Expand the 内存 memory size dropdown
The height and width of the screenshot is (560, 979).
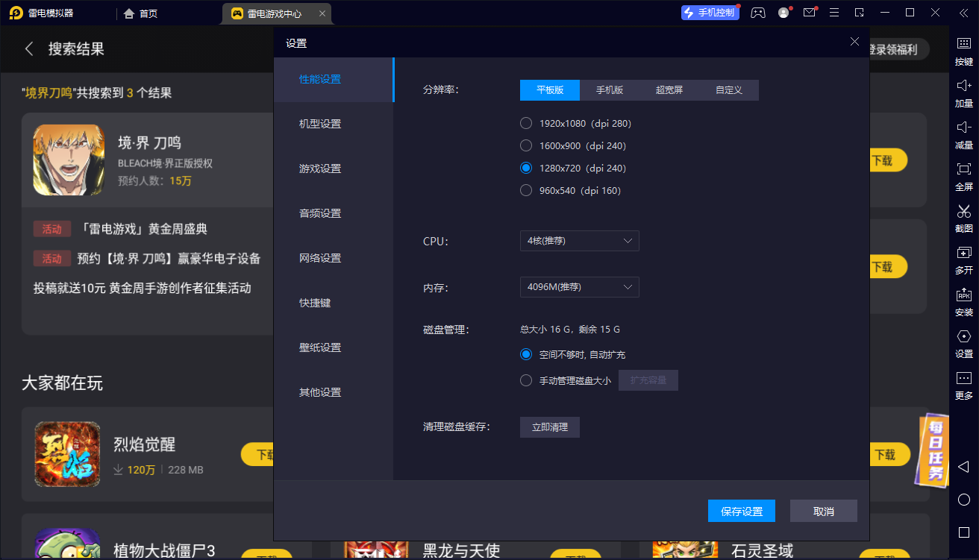pyautogui.click(x=579, y=287)
